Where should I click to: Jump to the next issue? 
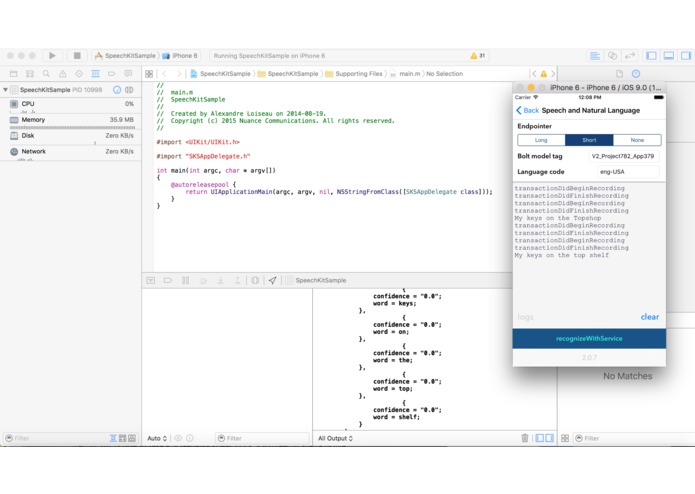pos(553,74)
